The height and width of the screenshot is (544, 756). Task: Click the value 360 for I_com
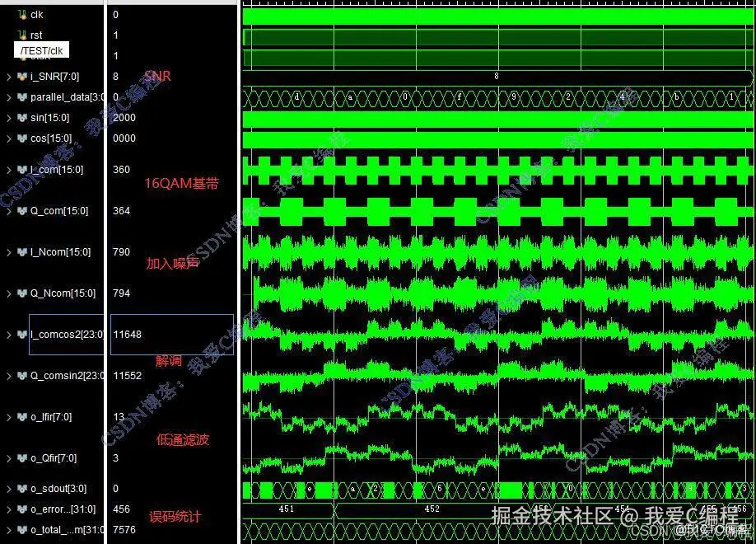[122, 170]
